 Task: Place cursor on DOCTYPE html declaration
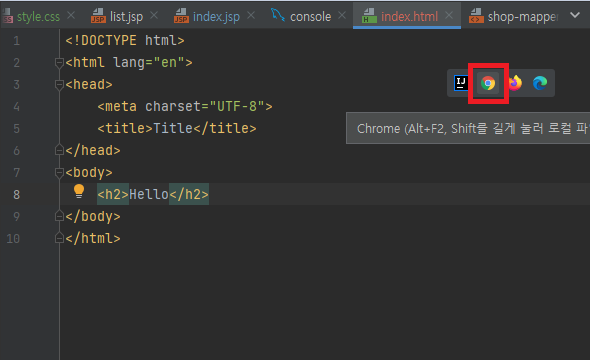click(x=125, y=40)
